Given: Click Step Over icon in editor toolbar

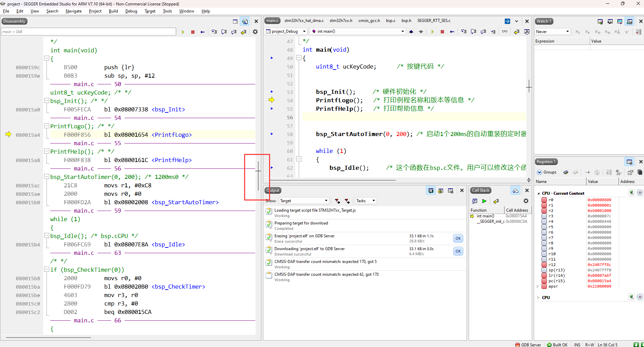Looking at the screenshot, I should tap(473, 31).
